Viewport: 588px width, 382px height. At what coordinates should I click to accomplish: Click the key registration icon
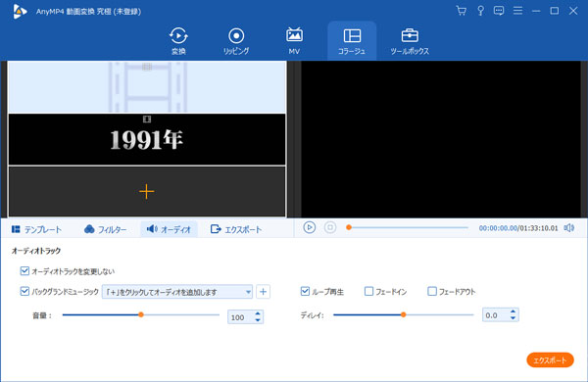coord(480,11)
